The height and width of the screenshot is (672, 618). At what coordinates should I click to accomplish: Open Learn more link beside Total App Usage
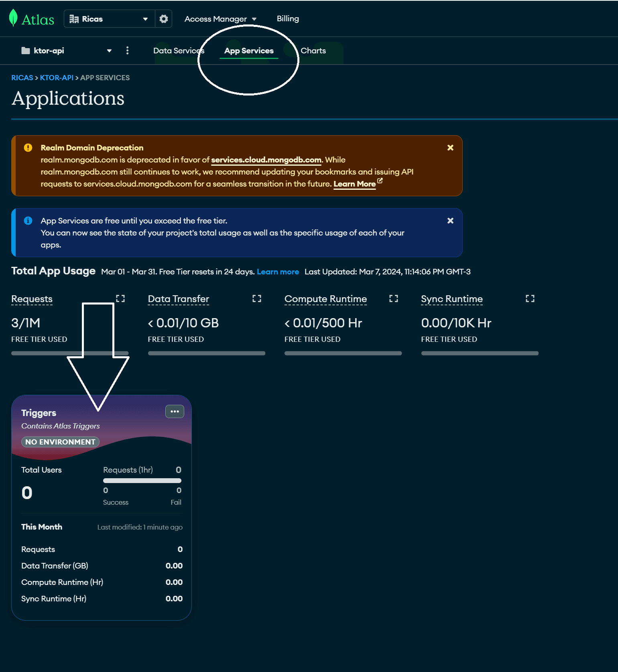click(278, 272)
